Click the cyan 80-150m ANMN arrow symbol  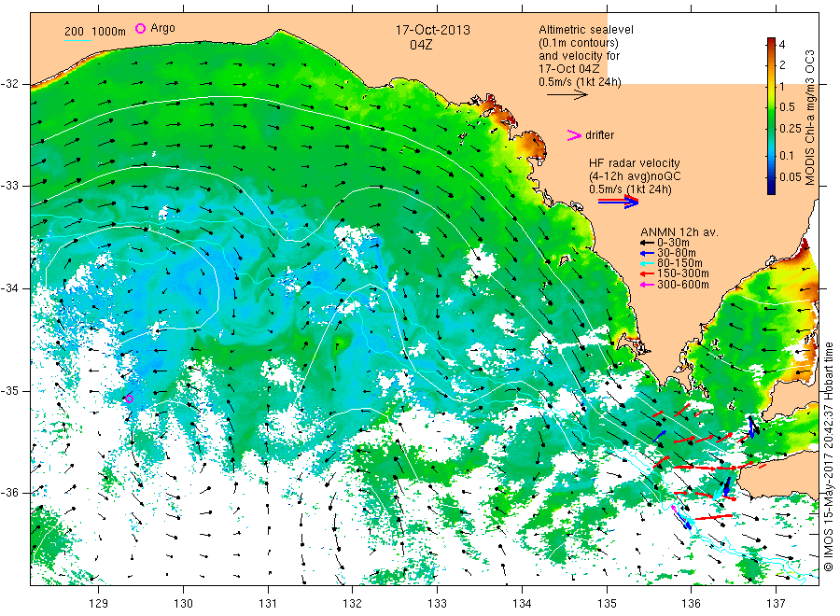point(647,263)
